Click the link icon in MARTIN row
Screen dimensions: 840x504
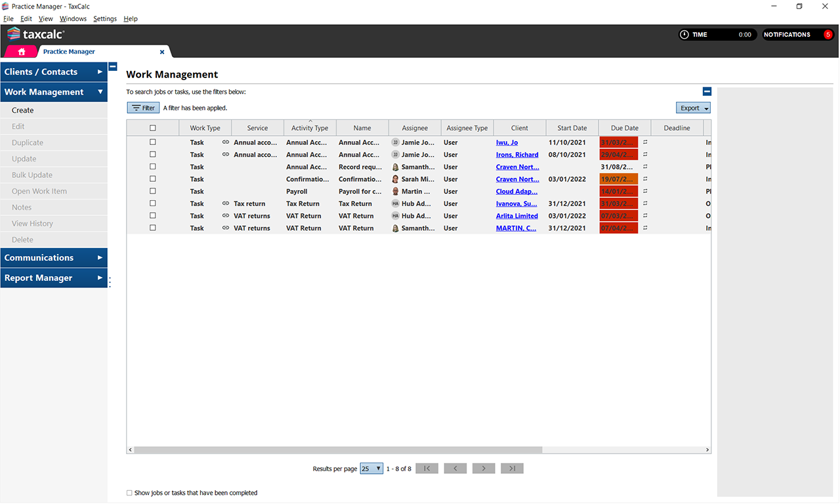(x=226, y=228)
